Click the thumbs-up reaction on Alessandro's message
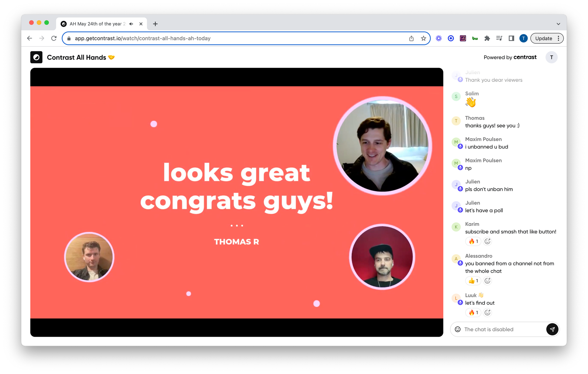 (x=473, y=281)
